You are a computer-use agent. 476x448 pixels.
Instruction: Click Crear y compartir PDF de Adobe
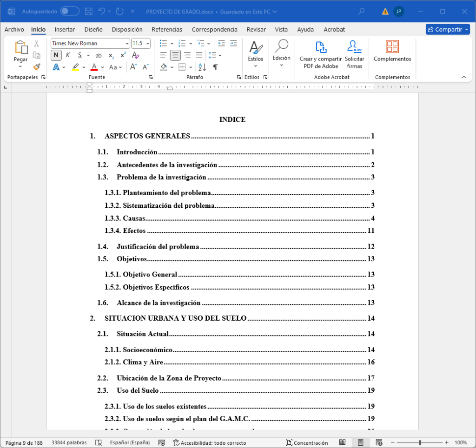[320, 54]
